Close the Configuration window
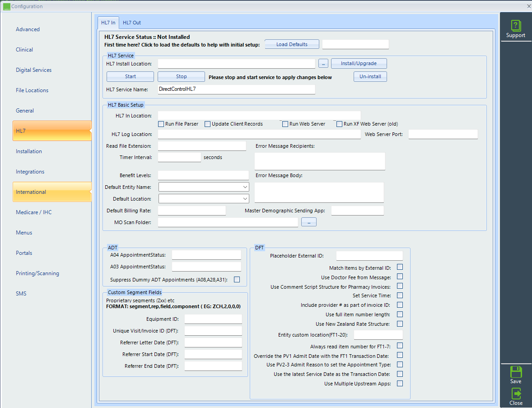 [528, 6]
